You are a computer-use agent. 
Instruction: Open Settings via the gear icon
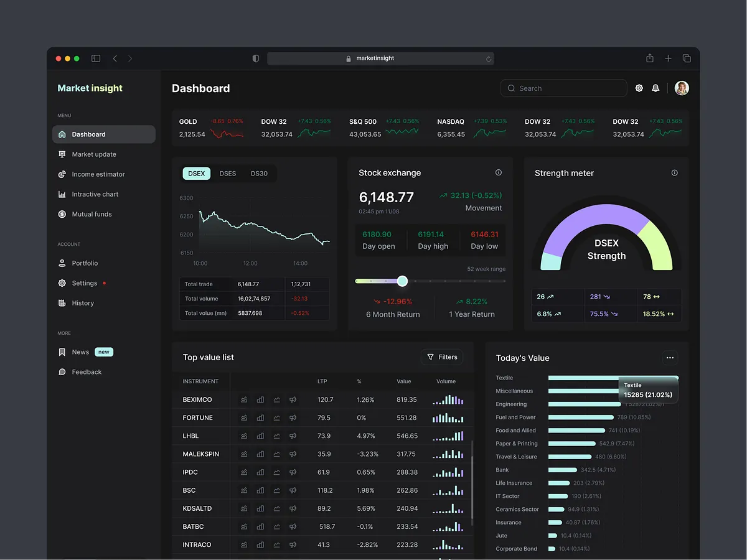click(x=639, y=88)
